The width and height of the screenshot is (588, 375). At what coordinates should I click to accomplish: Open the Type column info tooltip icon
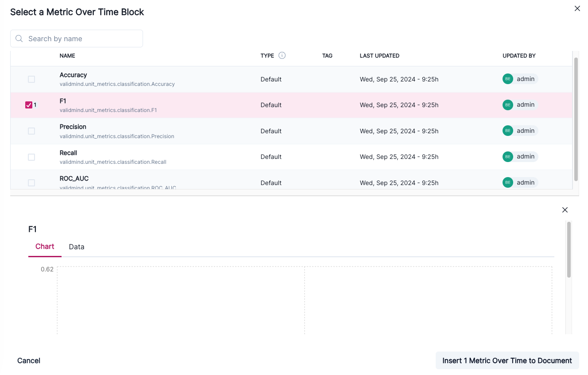tap(283, 55)
